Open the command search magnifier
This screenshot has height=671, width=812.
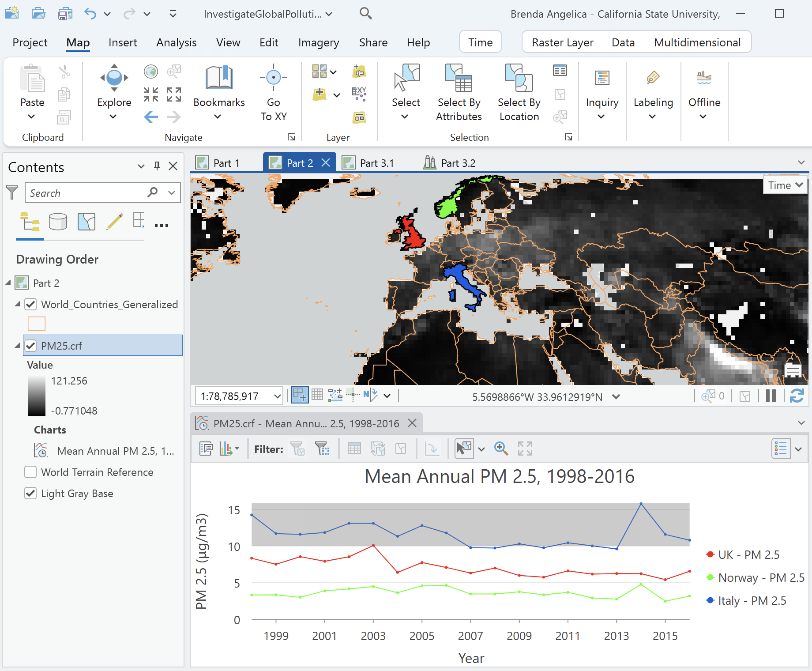click(x=365, y=14)
